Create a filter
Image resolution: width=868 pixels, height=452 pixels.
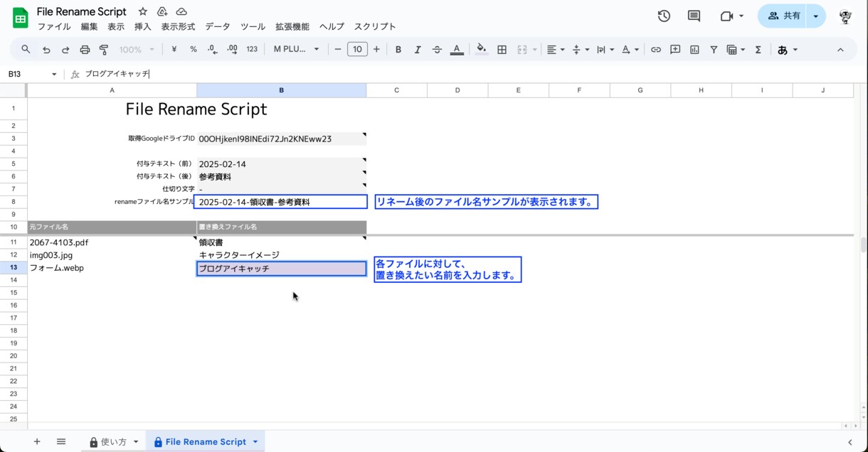[714, 49]
